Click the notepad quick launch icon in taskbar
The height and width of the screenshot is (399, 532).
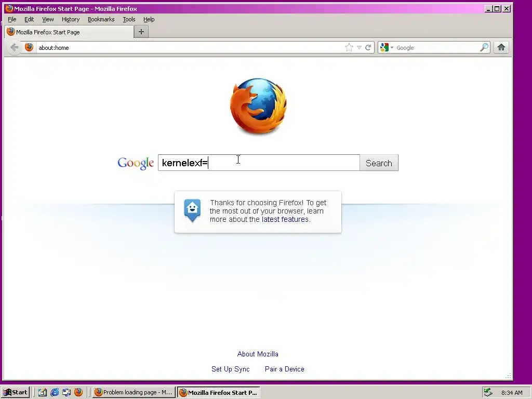43,392
